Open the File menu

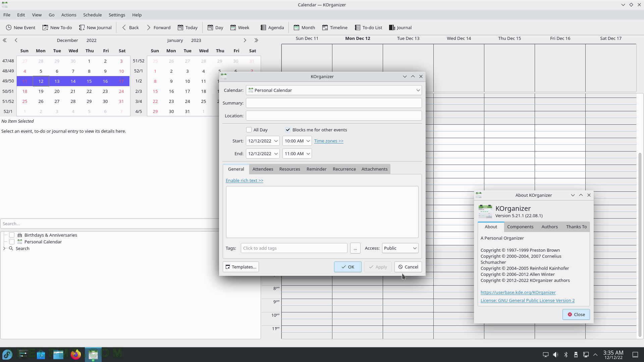coord(7,15)
